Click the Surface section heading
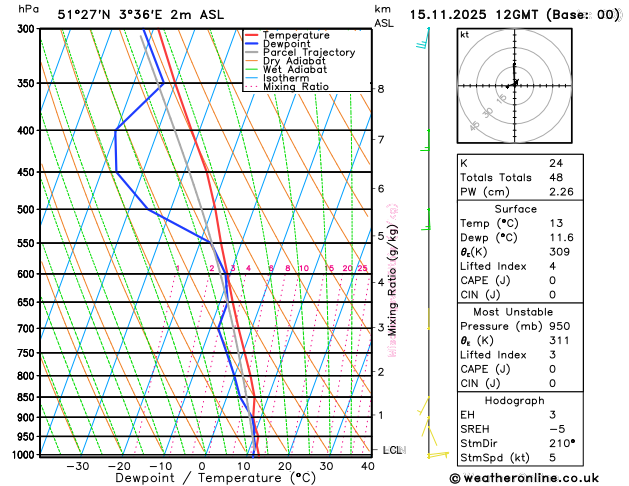The width and height of the screenshot is (629, 486). point(515,209)
